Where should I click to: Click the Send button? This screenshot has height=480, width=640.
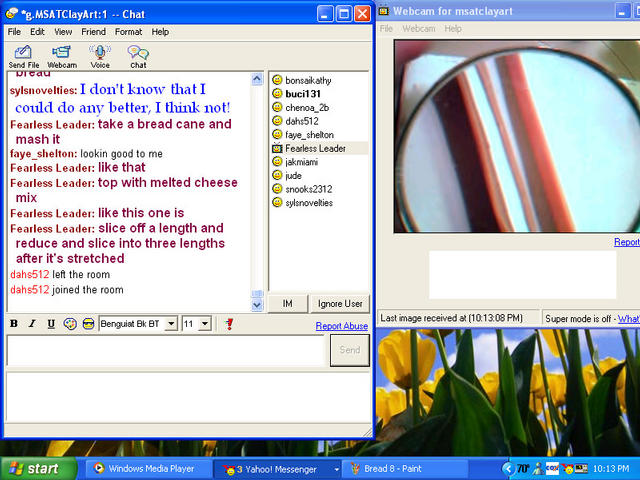coord(350,350)
